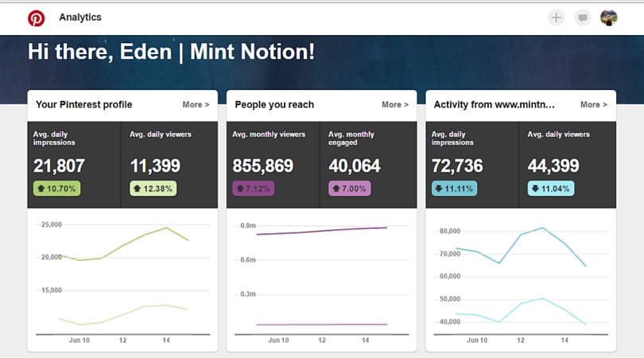Click the green 10.70% increase badge
The width and height of the screenshot is (644, 358).
[56, 189]
